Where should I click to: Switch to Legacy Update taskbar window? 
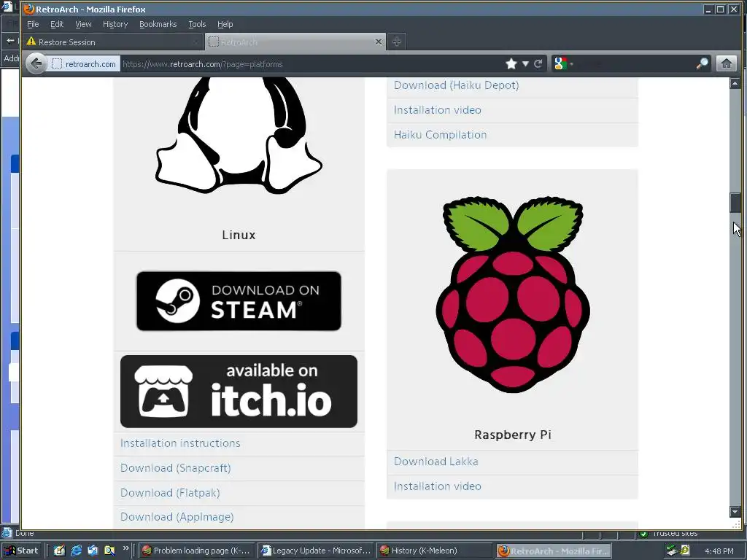(x=316, y=551)
